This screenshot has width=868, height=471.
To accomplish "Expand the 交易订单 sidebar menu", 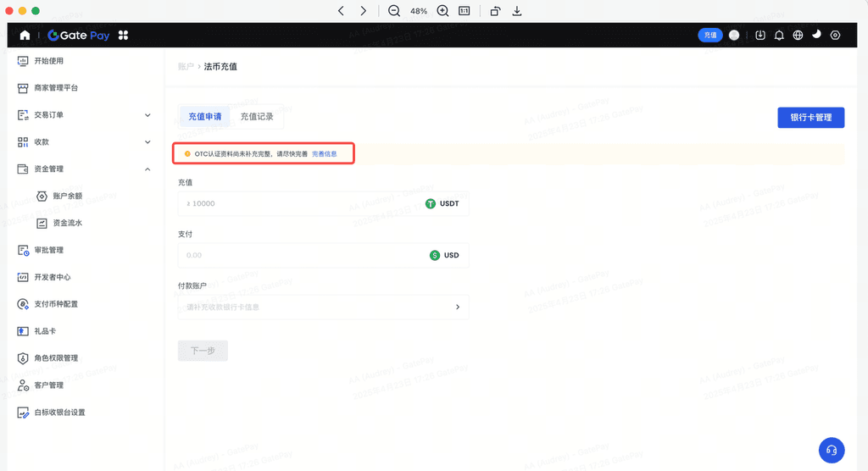I will 147,115.
